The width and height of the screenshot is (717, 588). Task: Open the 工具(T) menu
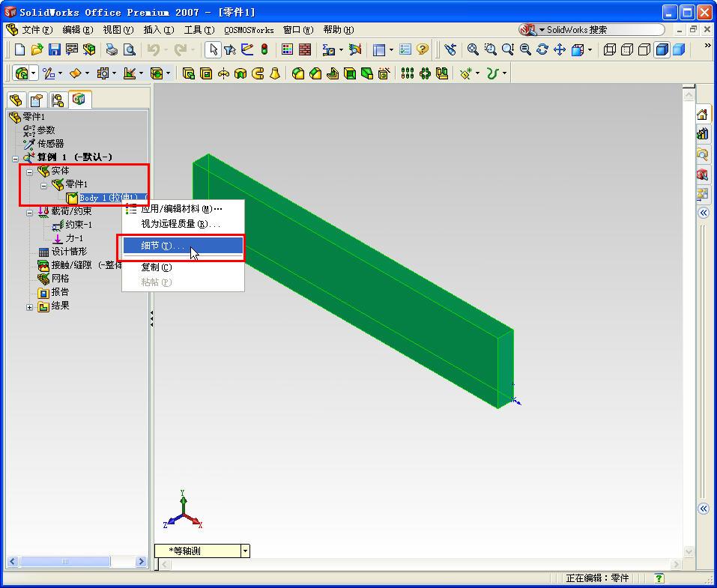(199, 30)
